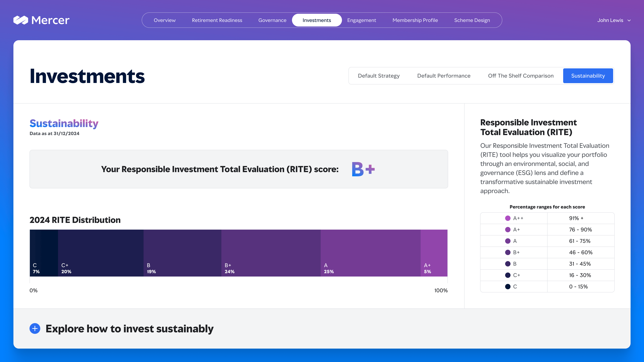The width and height of the screenshot is (644, 362).
Task: Select the A 25% bar segment
Action: point(370,253)
